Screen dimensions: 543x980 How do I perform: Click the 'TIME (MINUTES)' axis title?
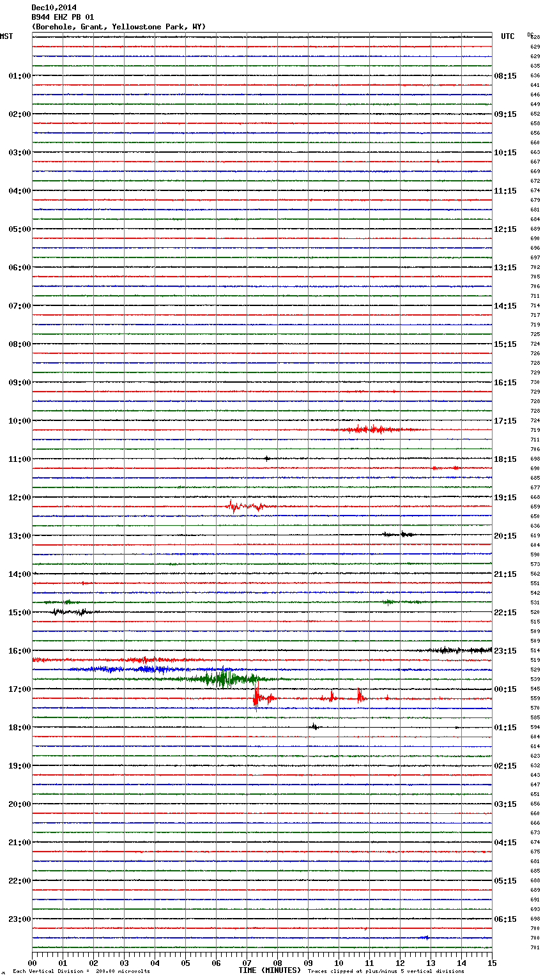tap(270, 970)
